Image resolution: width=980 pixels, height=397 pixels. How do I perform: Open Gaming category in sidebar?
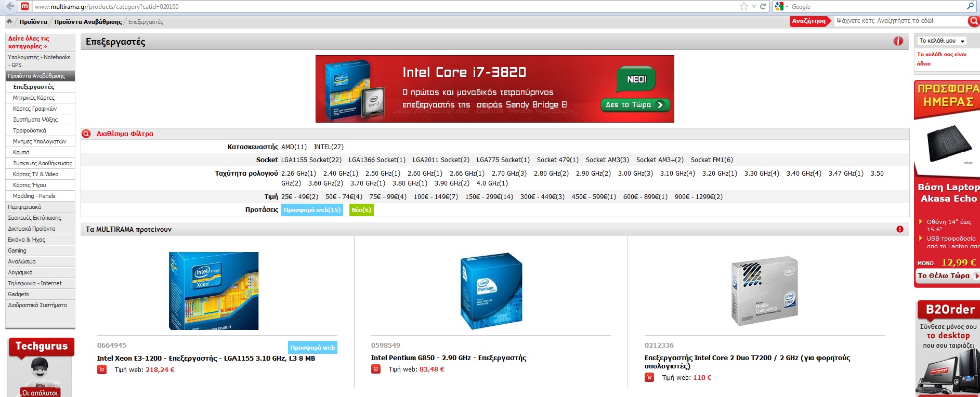coord(17,250)
